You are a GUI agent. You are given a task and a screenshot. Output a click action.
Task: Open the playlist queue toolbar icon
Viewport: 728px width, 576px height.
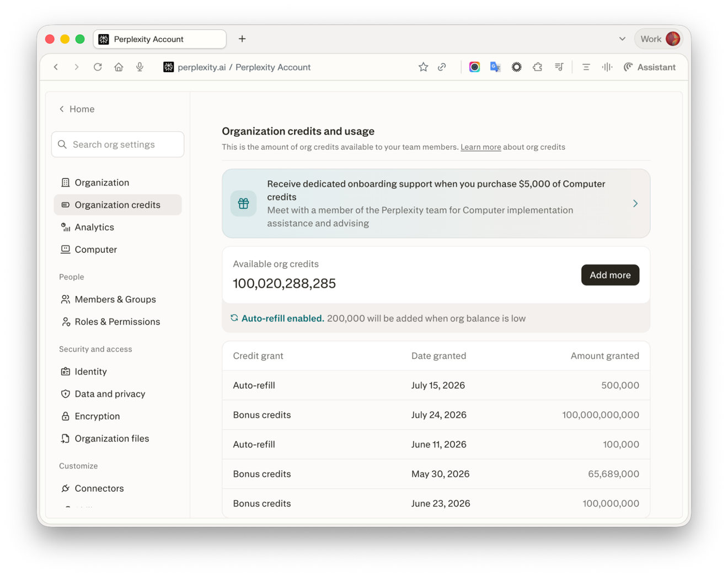pos(559,67)
